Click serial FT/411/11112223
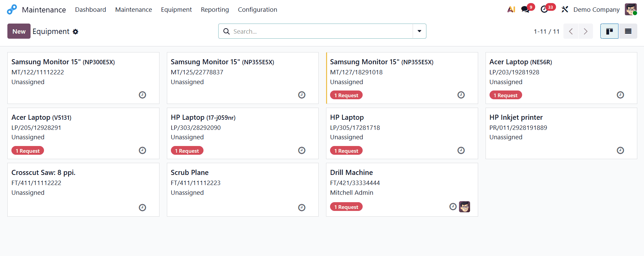Screen dimensions: 644x256 196,183
